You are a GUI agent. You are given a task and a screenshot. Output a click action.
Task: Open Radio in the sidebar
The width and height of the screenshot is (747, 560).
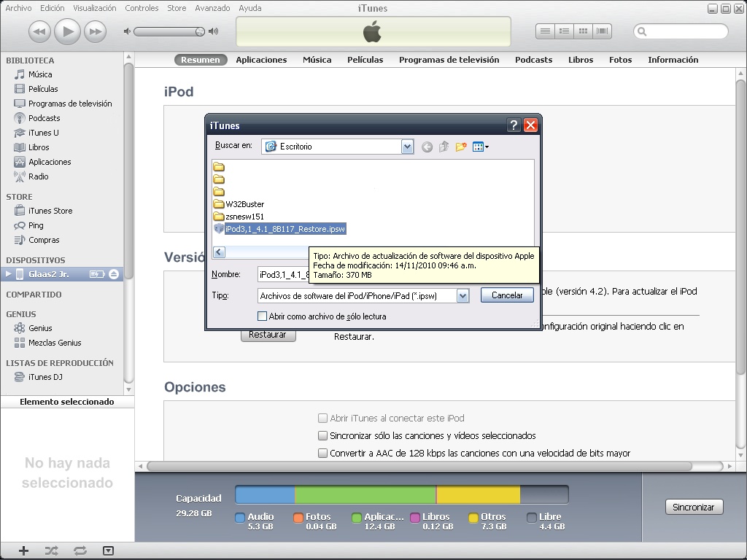[38, 176]
